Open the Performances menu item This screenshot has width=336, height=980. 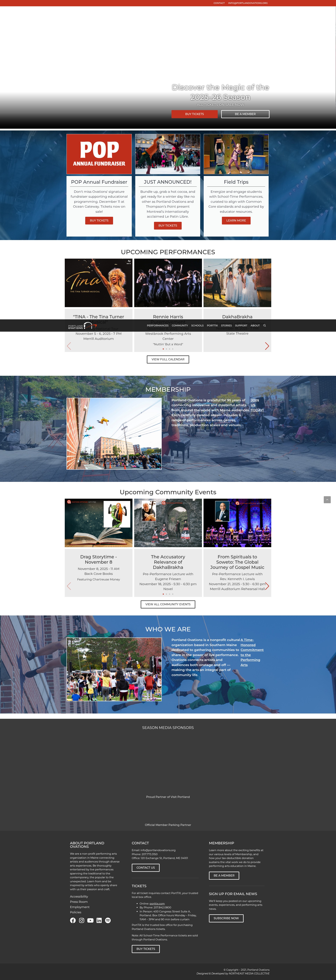[158, 326]
